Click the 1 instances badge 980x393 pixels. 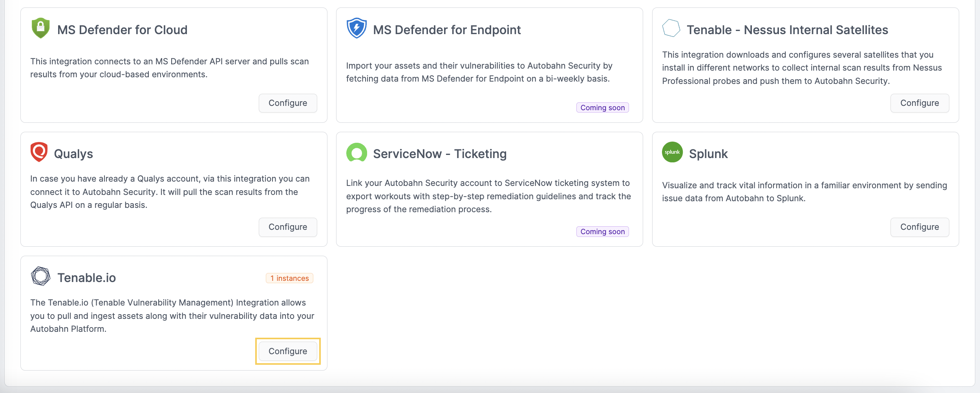(x=289, y=278)
